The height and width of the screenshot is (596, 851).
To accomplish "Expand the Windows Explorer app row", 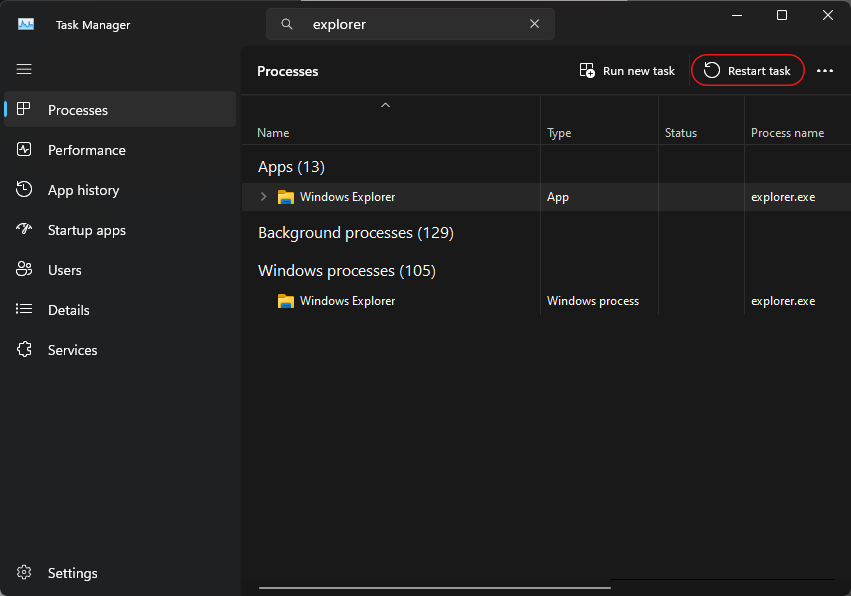I will (264, 196).
